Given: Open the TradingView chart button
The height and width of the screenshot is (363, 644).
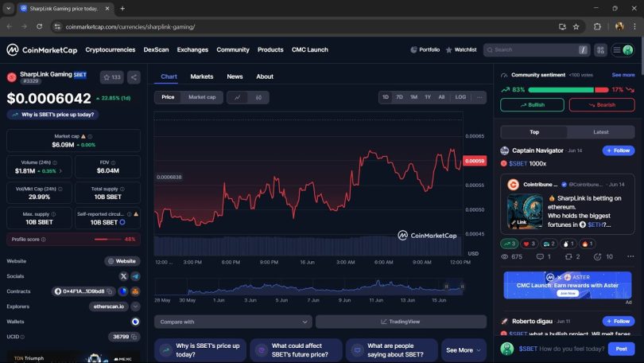Looking at the screenshot, I should [401, 322].
